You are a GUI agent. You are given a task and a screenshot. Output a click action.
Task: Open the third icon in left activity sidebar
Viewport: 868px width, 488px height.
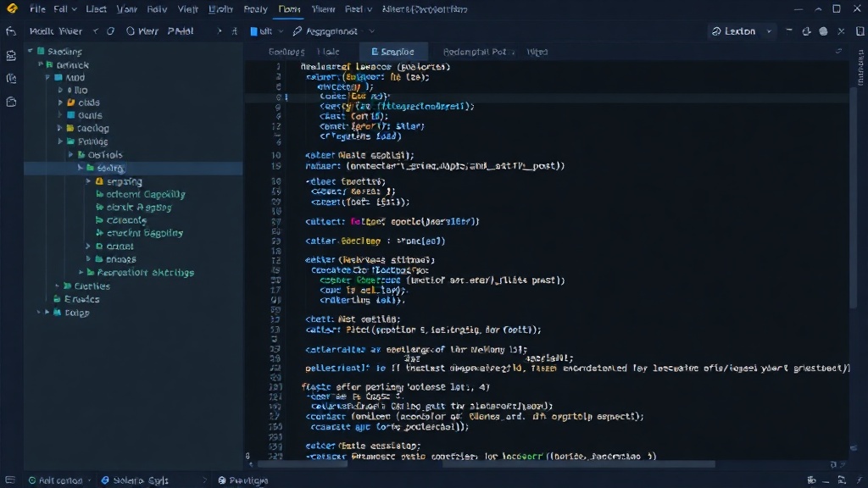pyautogui.click(x=11, y=79)
